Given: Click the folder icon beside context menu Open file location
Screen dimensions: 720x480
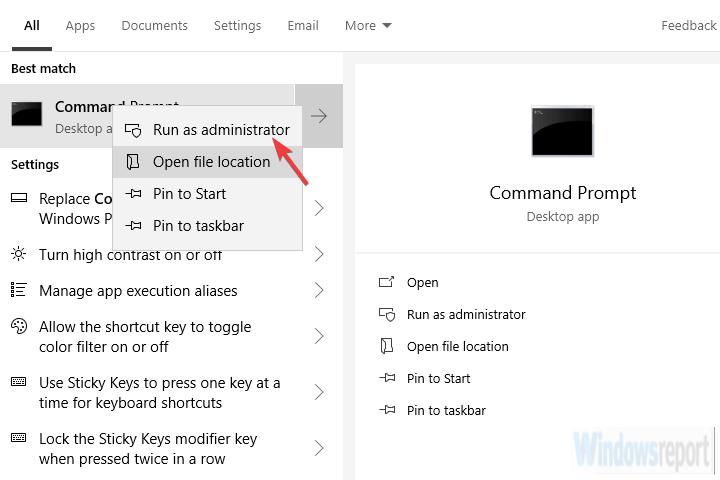Looking at the screenshot, I should pyautogui.click(x=133, y=162).
